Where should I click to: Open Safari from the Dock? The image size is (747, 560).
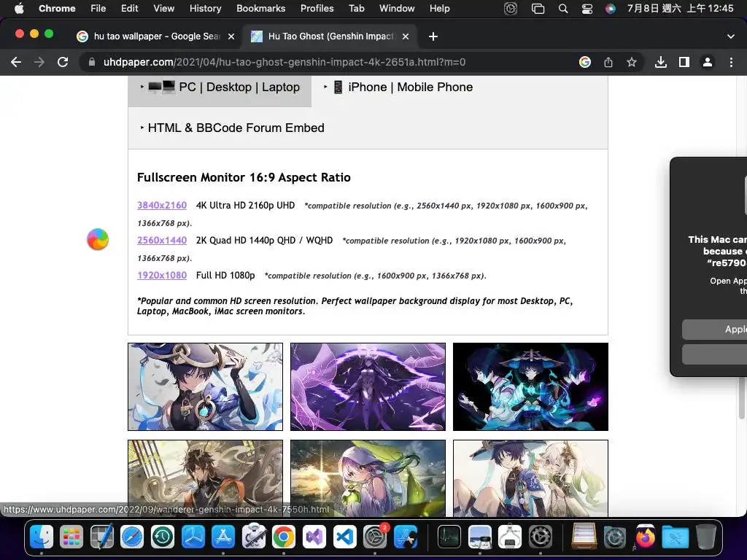coord(132,537)
